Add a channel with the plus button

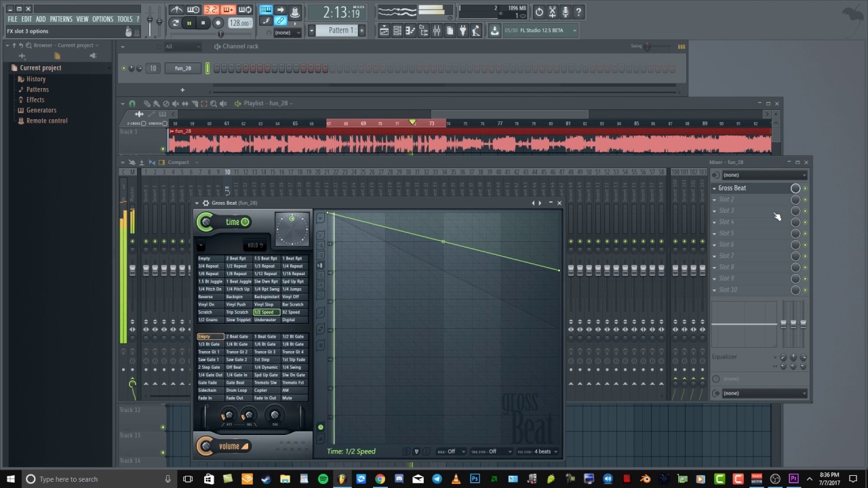(182, 89)
